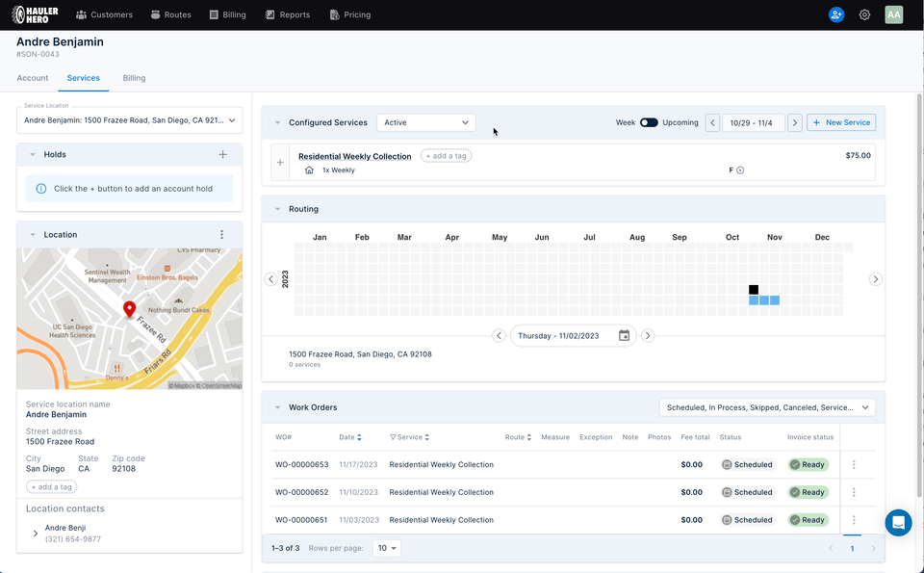Open settings gear in top bar

pyautogui.click(x=864, y=14)
